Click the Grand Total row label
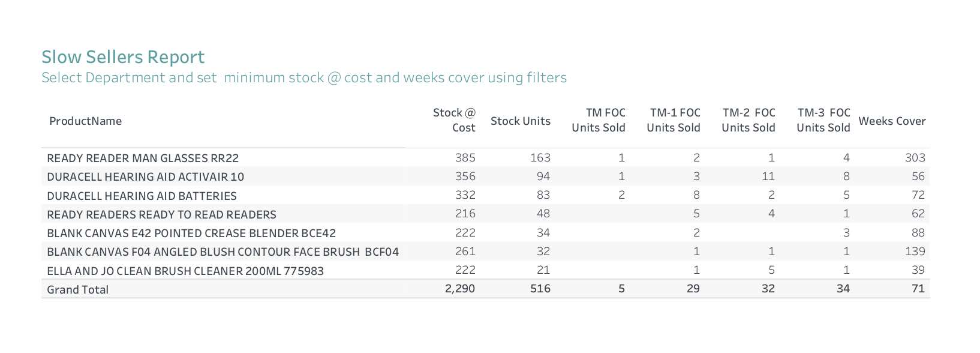Screen dimensions: 980x353 point(78,290)
